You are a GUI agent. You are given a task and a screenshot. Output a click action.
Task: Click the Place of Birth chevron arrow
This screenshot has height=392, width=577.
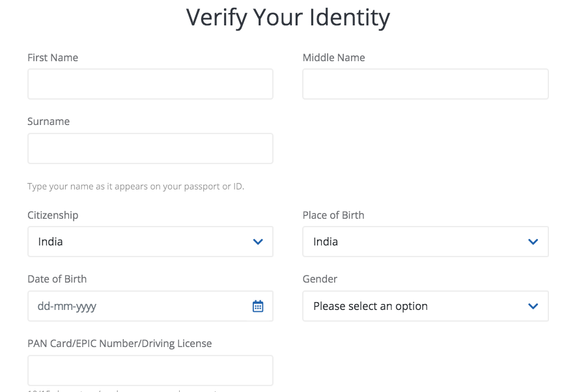click(533, 242)
